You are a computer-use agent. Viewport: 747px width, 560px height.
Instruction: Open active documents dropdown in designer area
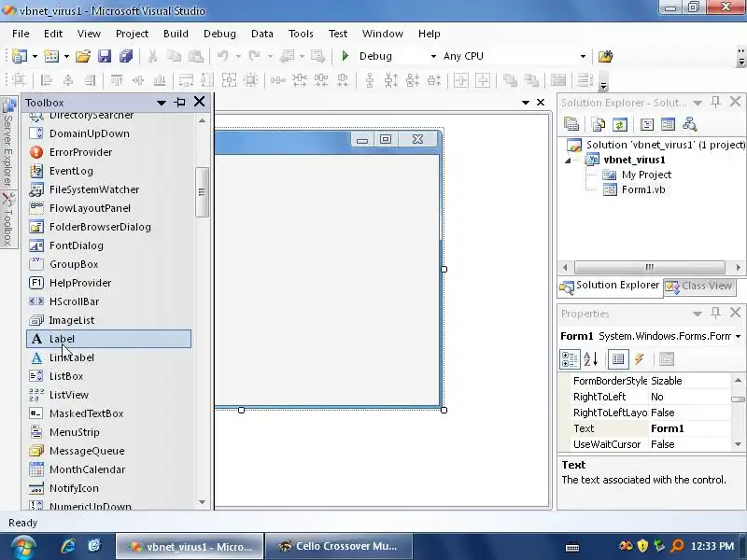click(526, 103)
